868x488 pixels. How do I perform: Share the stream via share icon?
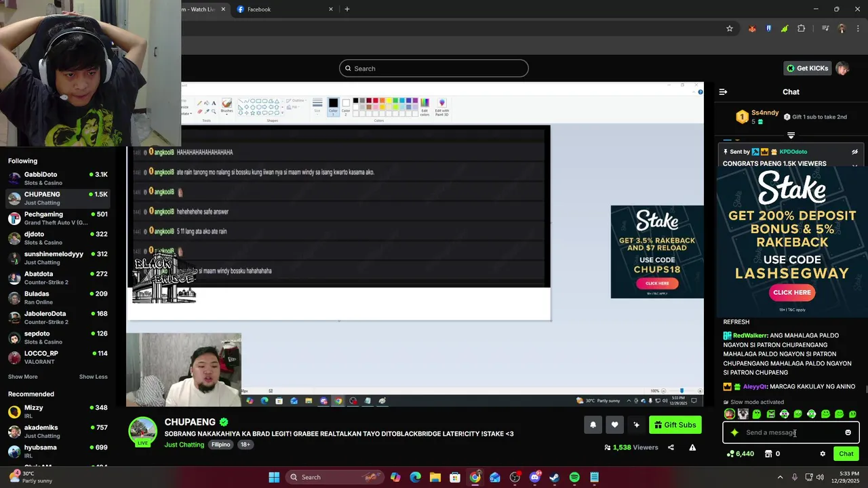click(671, 447)
